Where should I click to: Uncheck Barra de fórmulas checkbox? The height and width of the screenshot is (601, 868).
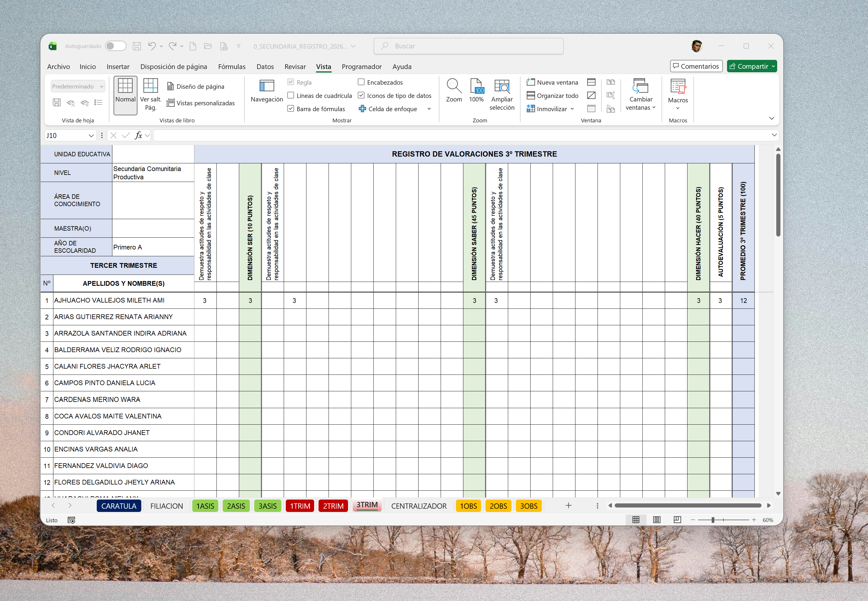point(291,109)
